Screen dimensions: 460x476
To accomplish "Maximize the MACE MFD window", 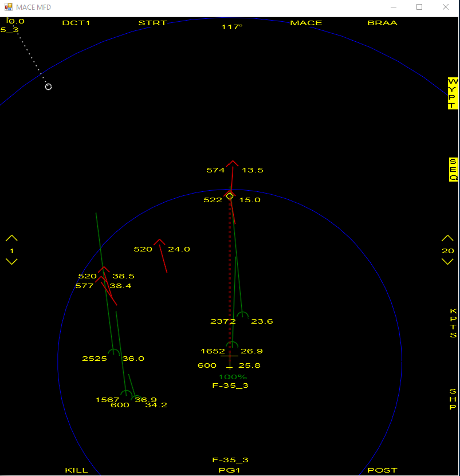I will (419, 7).
